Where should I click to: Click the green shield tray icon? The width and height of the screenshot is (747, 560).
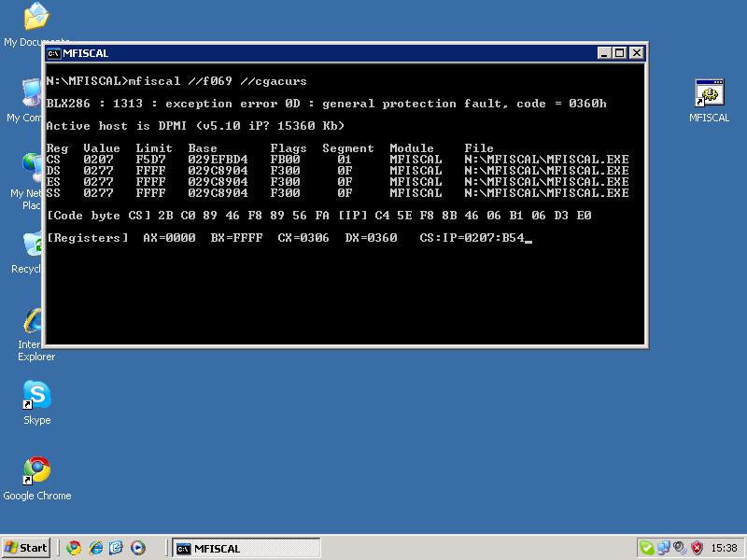[x=646, y=548]
